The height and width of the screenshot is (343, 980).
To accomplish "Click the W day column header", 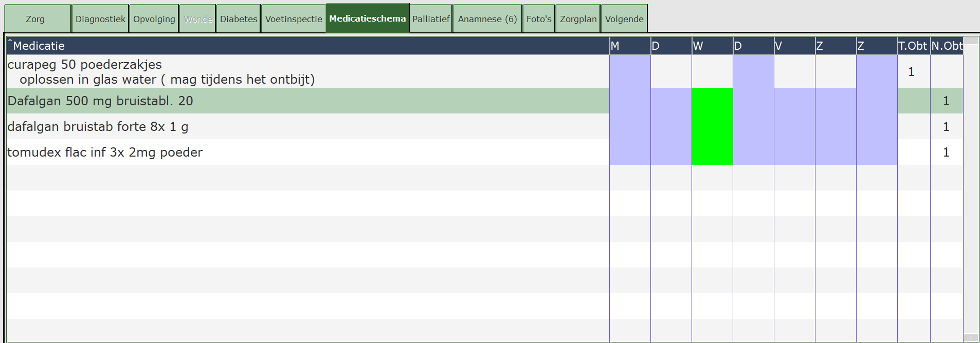I will (712, 46).
